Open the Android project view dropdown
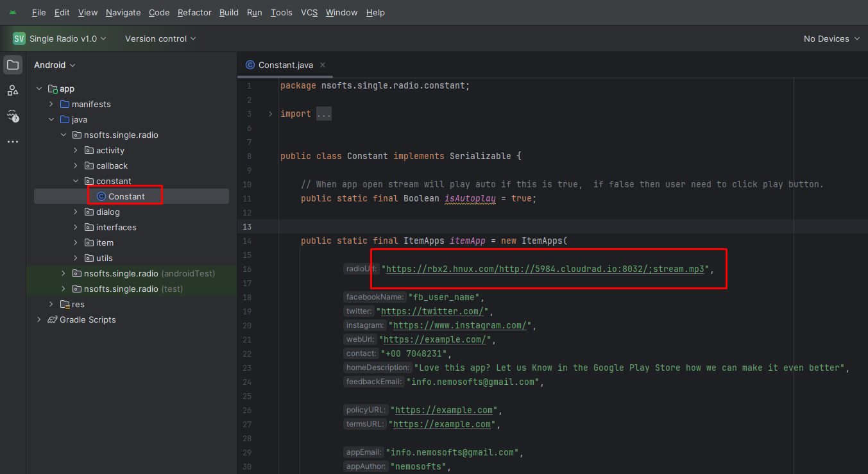 click(x=55, y=65)
